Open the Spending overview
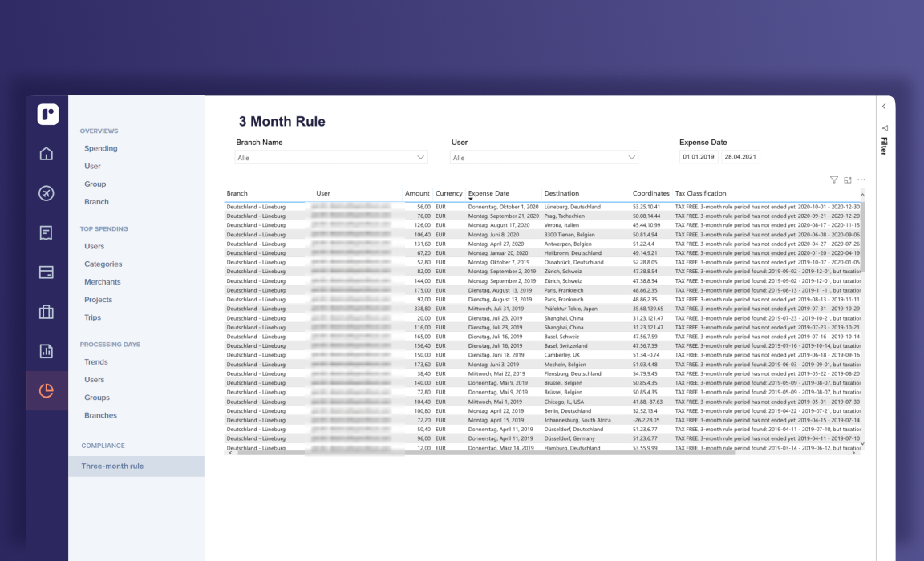The height and width of the screenshot is (561, 924). (101, 148)
